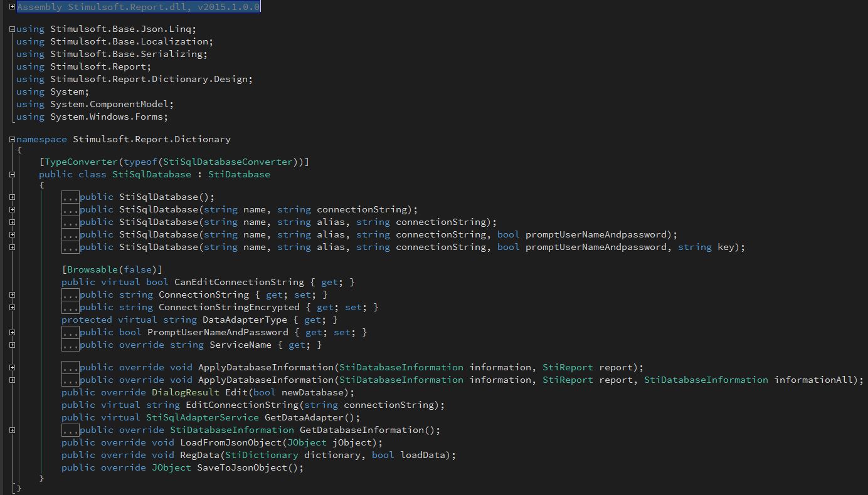The image size is (868, 495).
Task: Collapse the namespace Stimulsoft.Report.Dictionary margin minus
Action: [12, 139]
